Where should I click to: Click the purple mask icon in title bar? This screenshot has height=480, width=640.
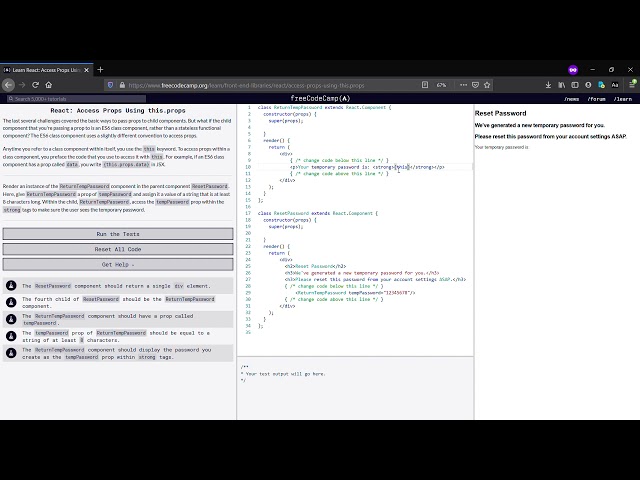573,70
